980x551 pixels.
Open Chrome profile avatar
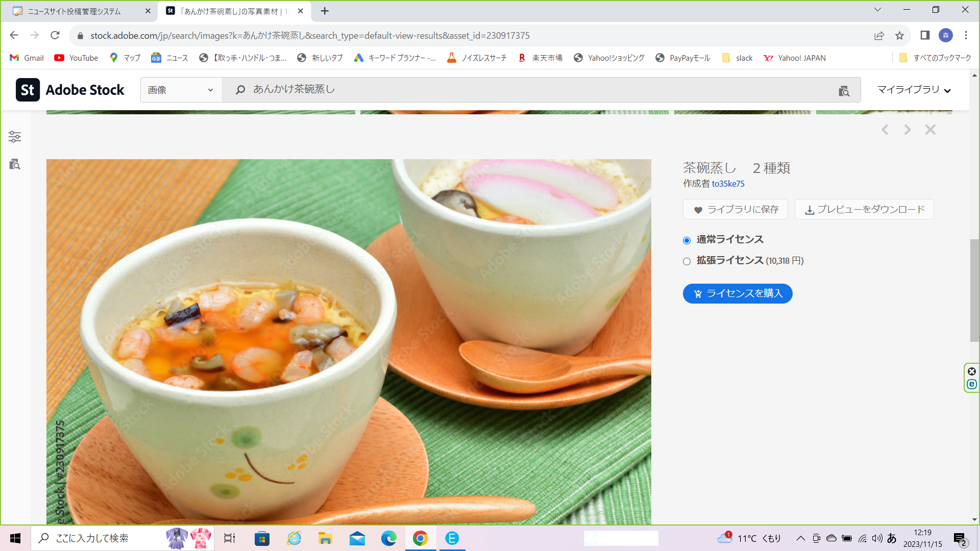[946, 35]
